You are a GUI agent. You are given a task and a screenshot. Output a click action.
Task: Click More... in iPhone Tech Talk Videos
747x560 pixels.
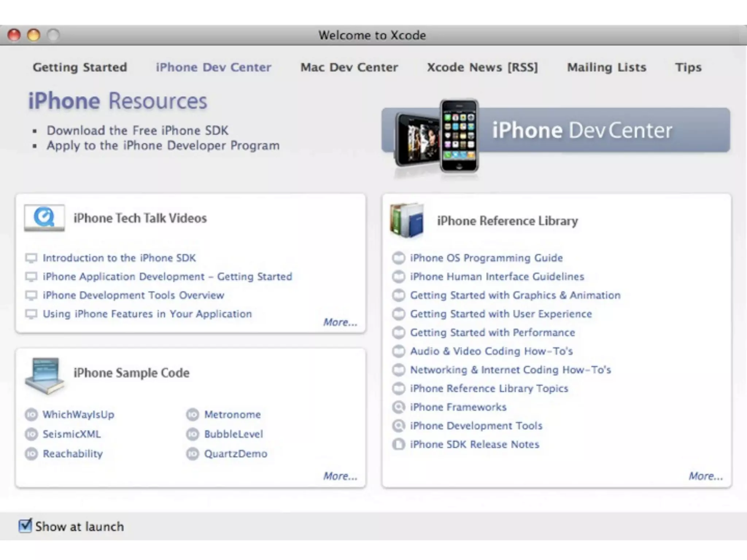point(340,322)
